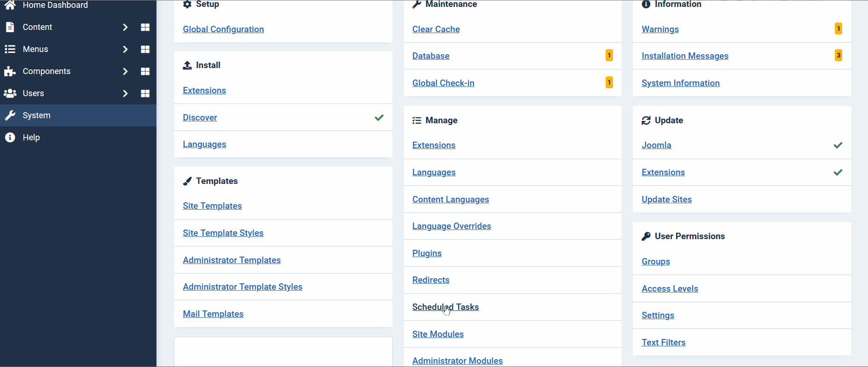Click the Components puzzle icon in sidebar
This screenshot has width=868, height=367.
tap(10, 71)
